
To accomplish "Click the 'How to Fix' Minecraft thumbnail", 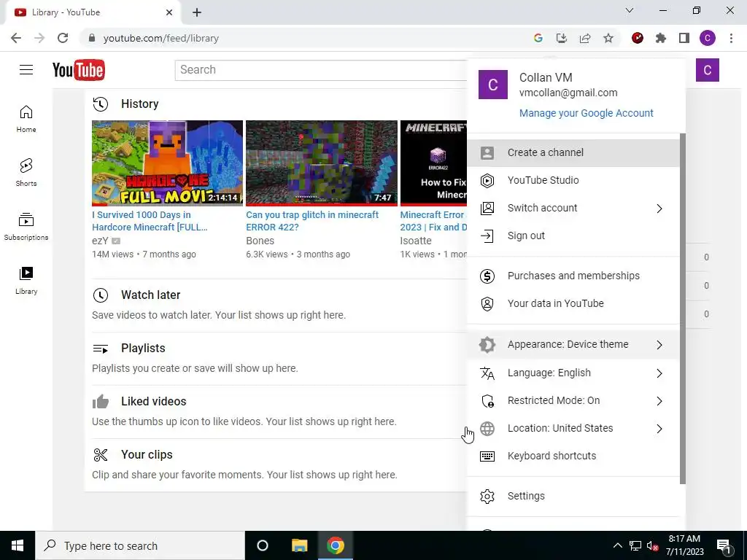I will tap(433, 163).
